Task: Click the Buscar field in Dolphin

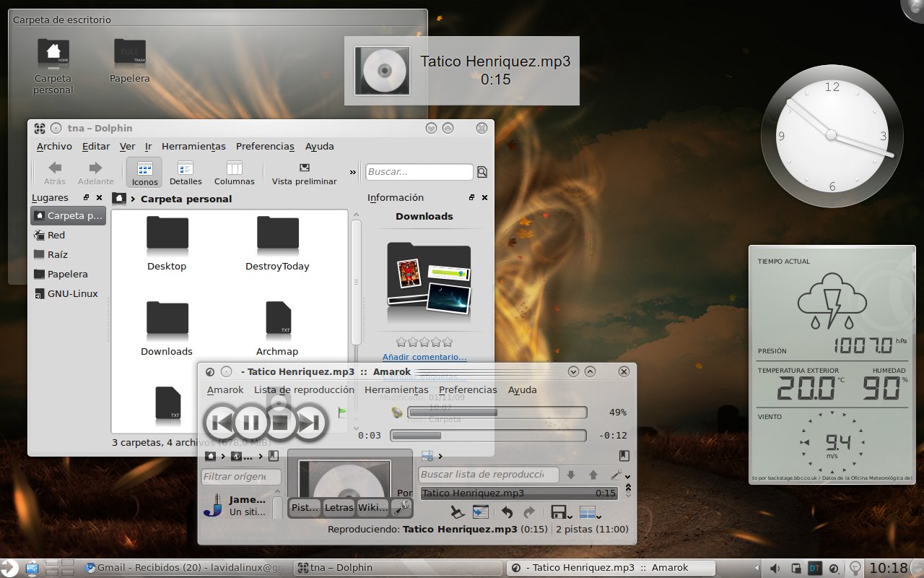Action: coord(419,172)
